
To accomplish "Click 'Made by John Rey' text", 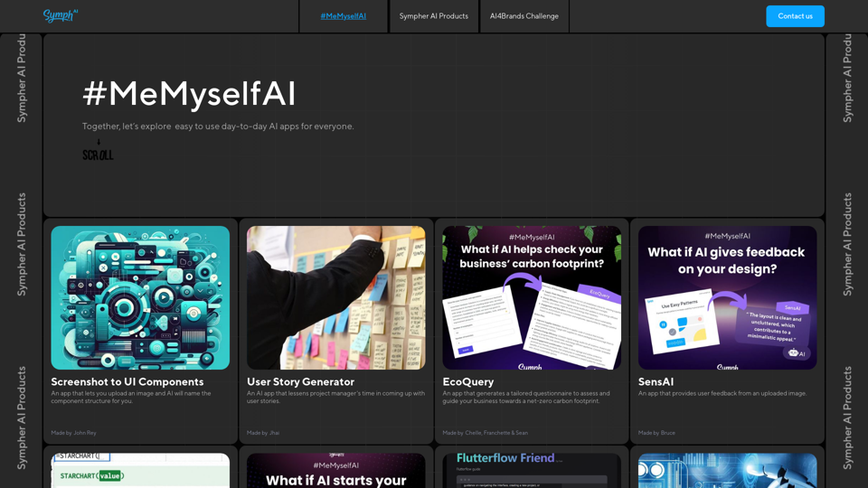I will tap(73, 433).
